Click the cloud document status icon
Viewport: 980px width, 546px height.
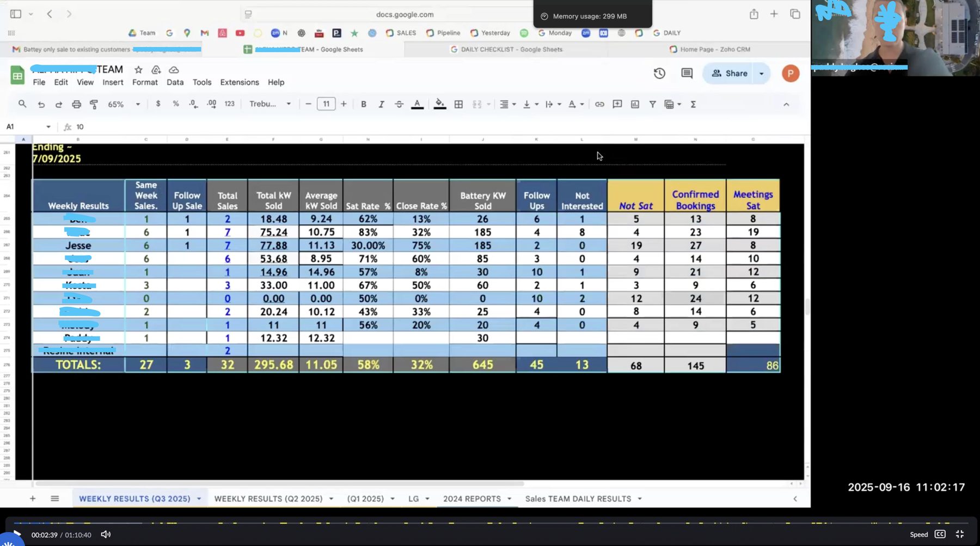coord(174,70)
